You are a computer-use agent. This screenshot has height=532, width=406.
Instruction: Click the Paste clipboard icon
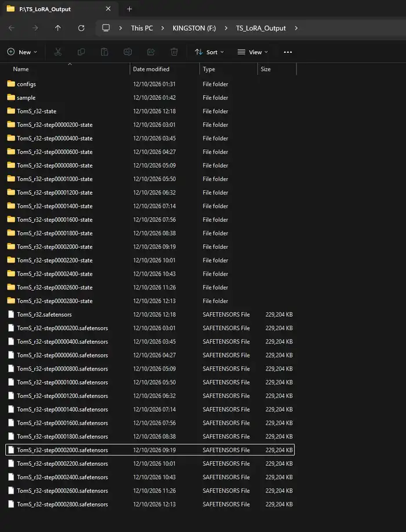(104, 52)
